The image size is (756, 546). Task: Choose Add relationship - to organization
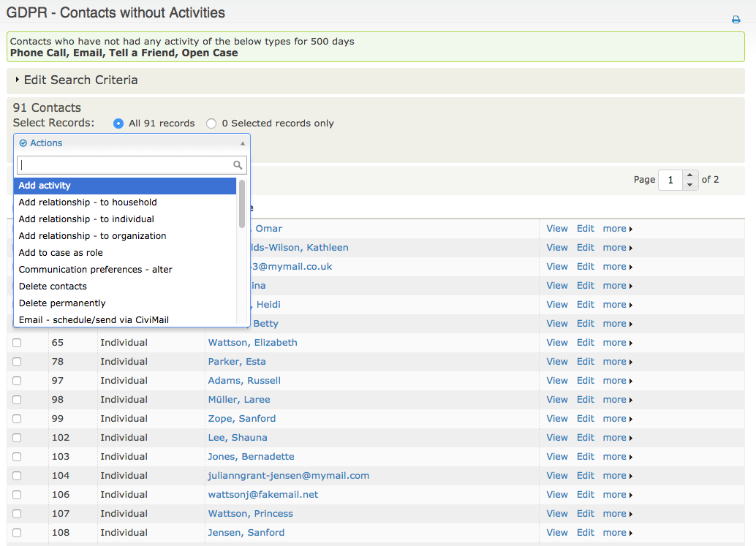(x=125, y=236)
